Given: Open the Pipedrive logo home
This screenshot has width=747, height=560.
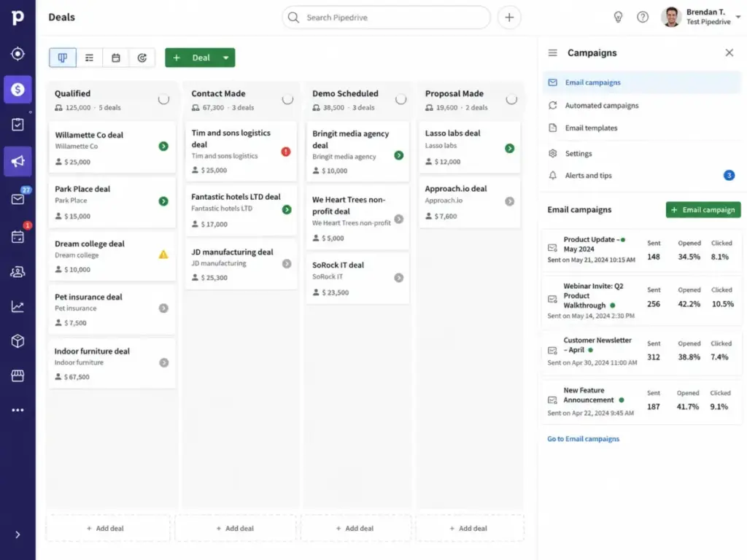Looking at the screenshot, I should pos(18,17).
